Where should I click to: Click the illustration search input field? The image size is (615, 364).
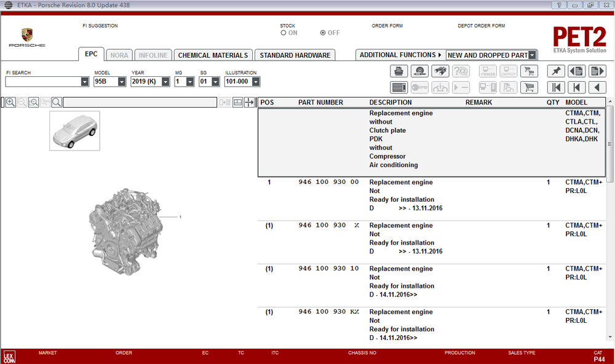140,102
